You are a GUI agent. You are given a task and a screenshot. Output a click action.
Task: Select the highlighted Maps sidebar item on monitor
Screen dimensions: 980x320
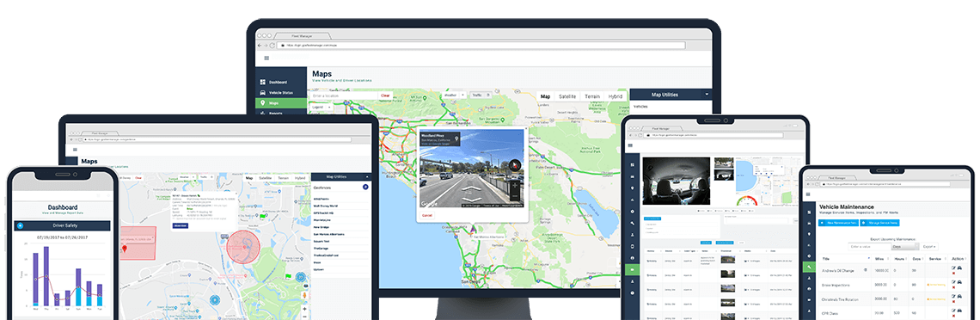pos(281,103)
